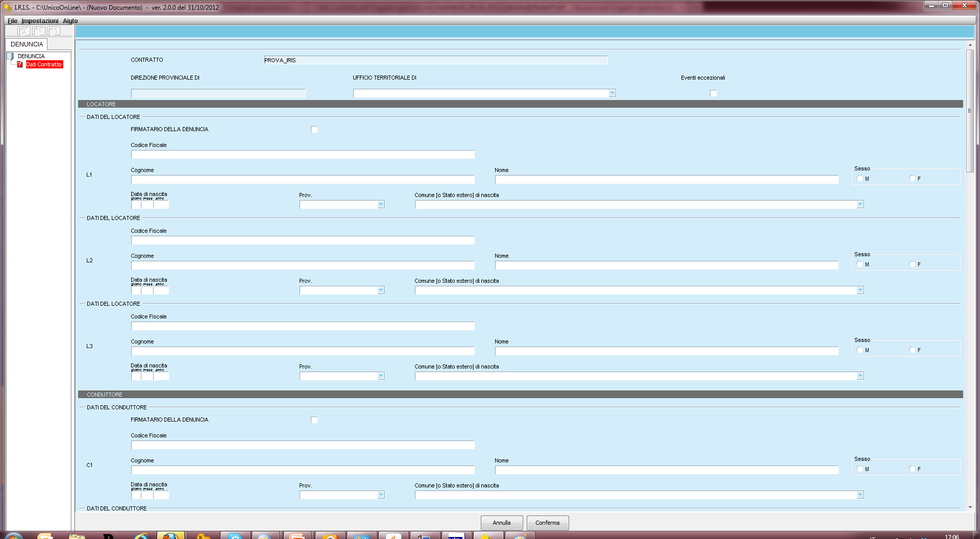The image size is (980, 539).
Task: Click the 17:06 clock in the system tray
Action: click(x=951, y=536)
